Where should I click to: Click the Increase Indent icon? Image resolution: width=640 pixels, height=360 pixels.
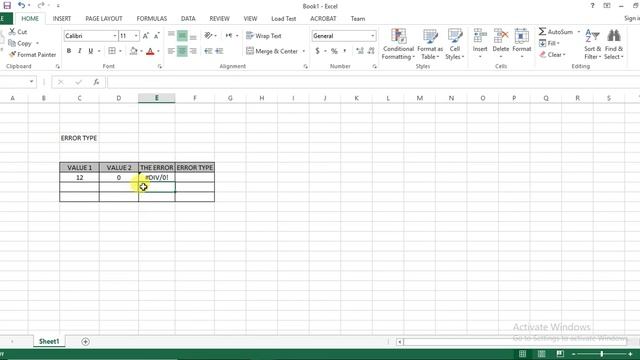pos(219,51)
